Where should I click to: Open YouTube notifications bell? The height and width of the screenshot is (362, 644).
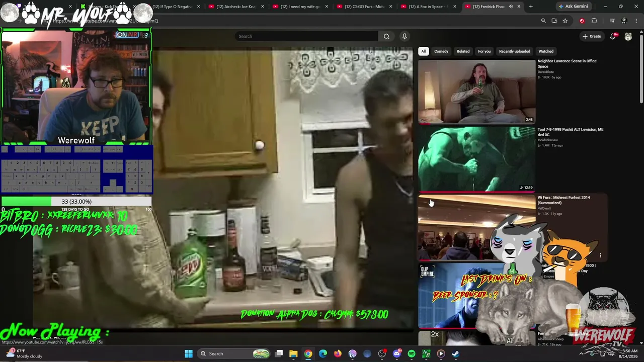click(x=613, y=36)
